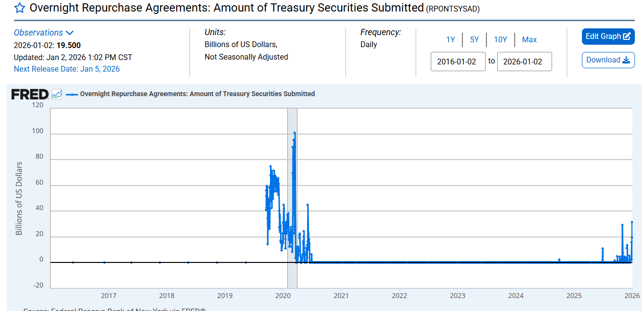Click the Edit Graph button
Image resolution: width=644 pixels, height=311 pixels.
click(608, 36)
